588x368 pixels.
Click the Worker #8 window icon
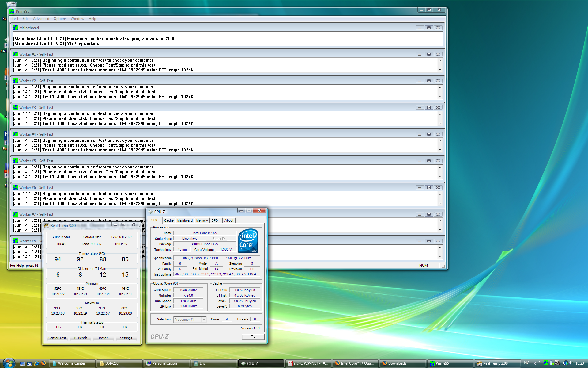pos(16,241)
